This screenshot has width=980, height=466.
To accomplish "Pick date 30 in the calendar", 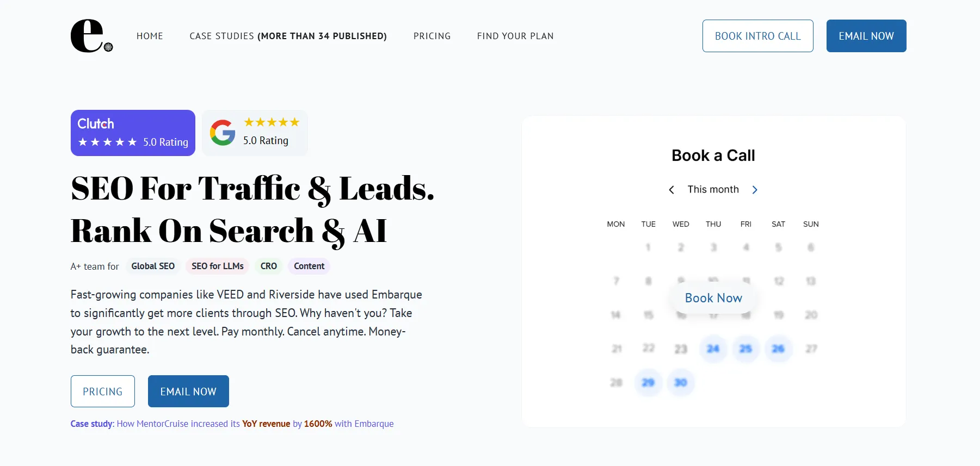I will pos(681,382).
